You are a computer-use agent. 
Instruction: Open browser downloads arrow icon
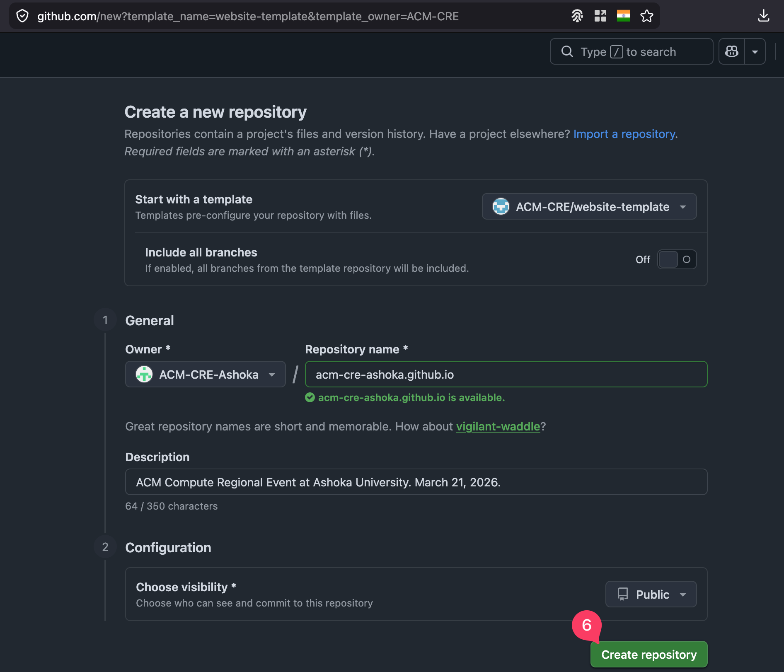coord(764,16)
